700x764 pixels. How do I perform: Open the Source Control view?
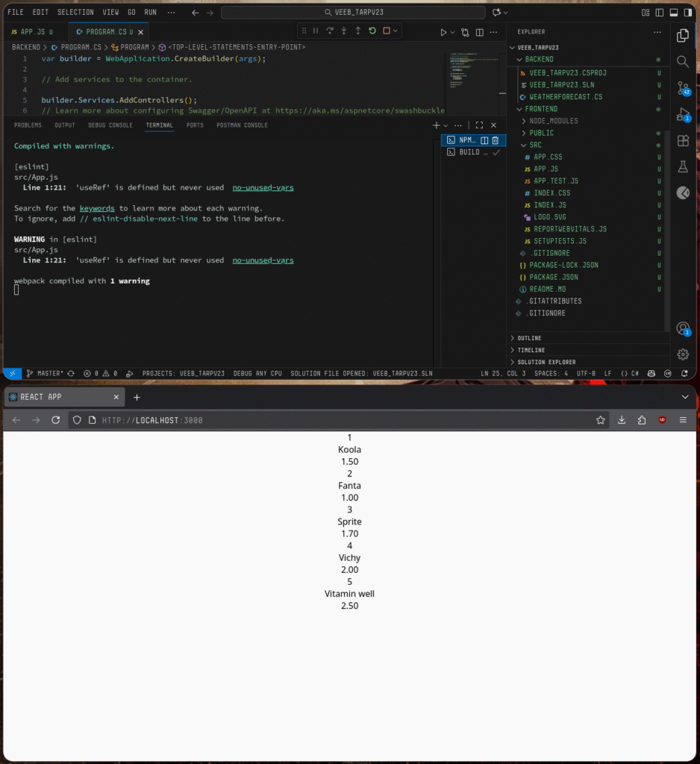pos(683,88)
